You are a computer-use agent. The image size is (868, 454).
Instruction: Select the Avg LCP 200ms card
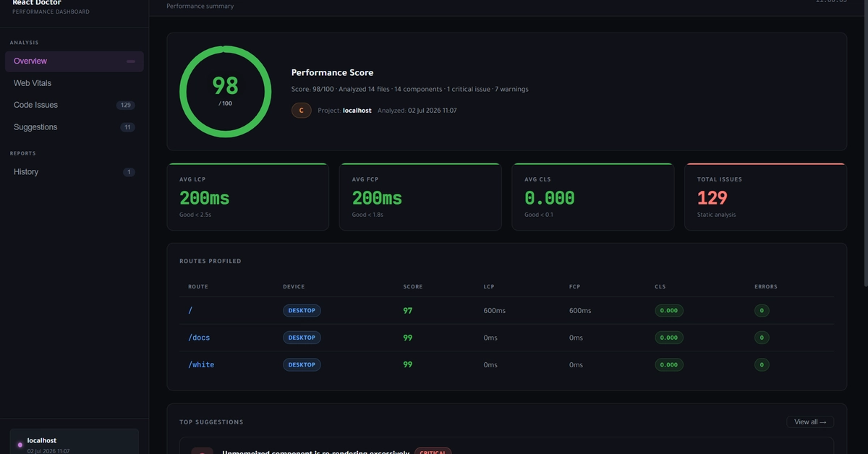coord(248,197)
